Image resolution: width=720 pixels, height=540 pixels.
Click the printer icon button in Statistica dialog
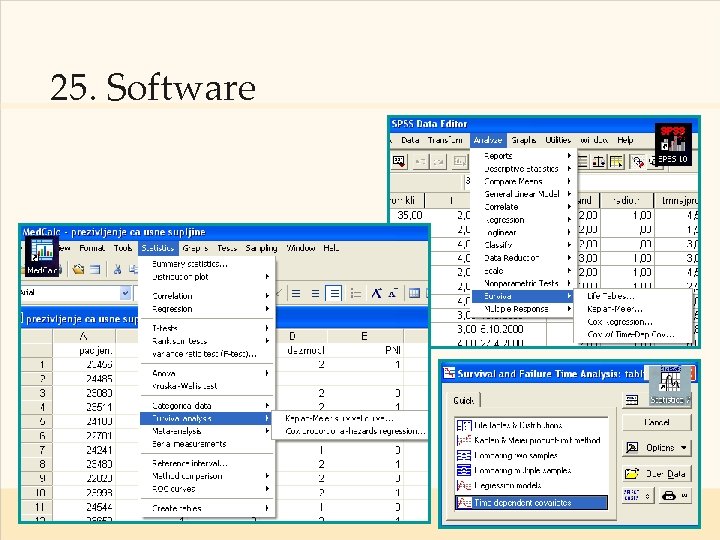(x=675, y=496)
